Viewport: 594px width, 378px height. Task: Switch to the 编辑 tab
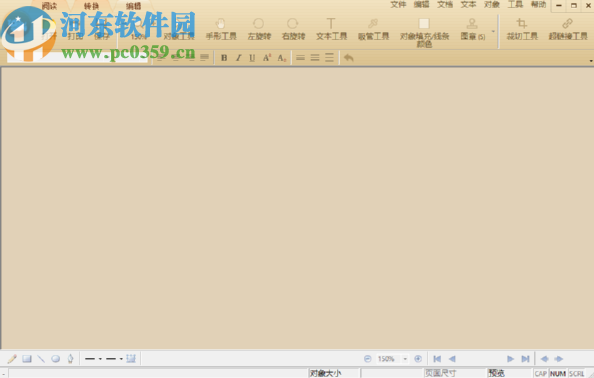click(133, 6)
